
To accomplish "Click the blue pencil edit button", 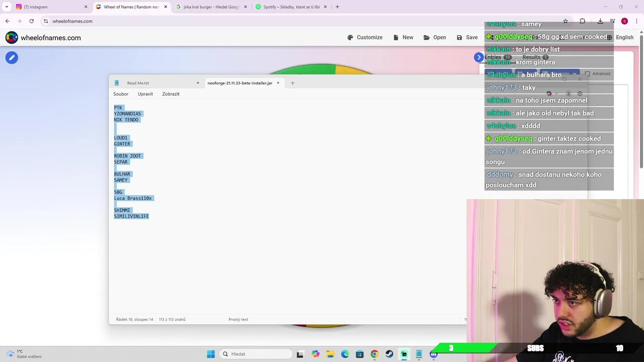I will (12, 58).
